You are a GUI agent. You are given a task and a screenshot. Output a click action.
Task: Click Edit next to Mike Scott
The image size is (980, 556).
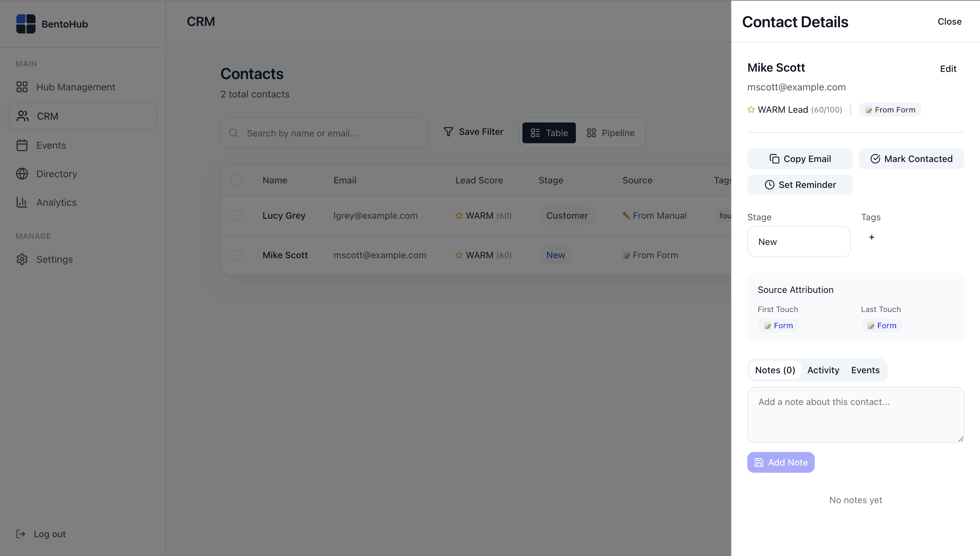[x=948, y=69]
